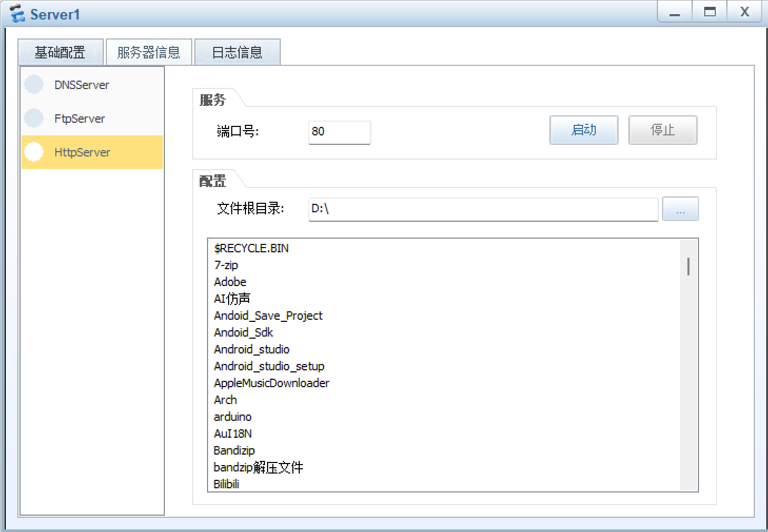Screen dimensions: 768x532
Task: Select FtpServer in the server list
Action: coord(80,119)
